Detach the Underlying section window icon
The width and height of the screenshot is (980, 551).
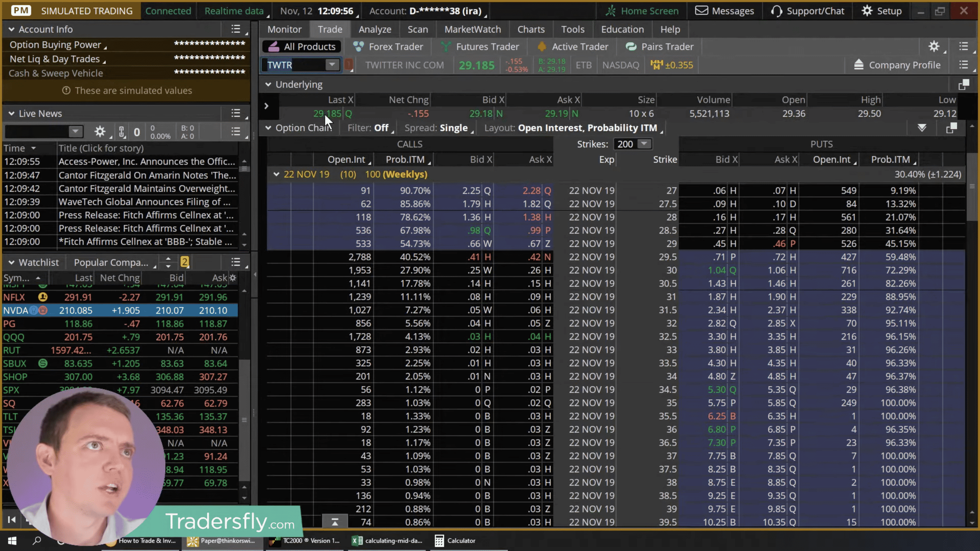click(x=964, y=84)
